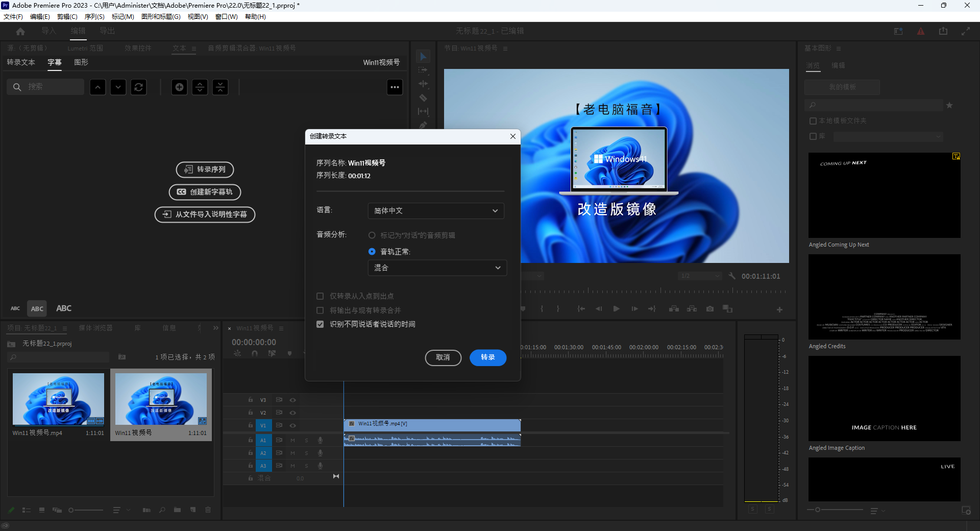Viewport: 980px width, 531px height.
Task: Open the program monitor panel menu
Action: tap(505, 49)
